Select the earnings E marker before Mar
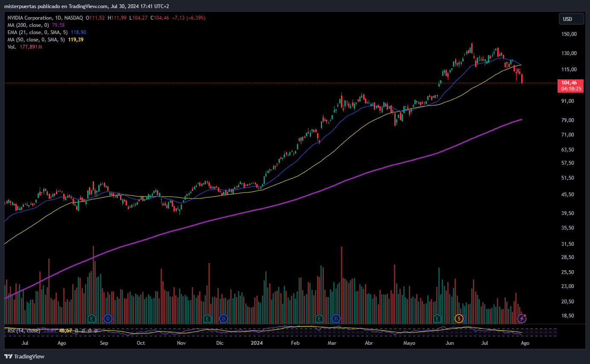This screenshot has width=590, height=364. [x=319, y=318]
